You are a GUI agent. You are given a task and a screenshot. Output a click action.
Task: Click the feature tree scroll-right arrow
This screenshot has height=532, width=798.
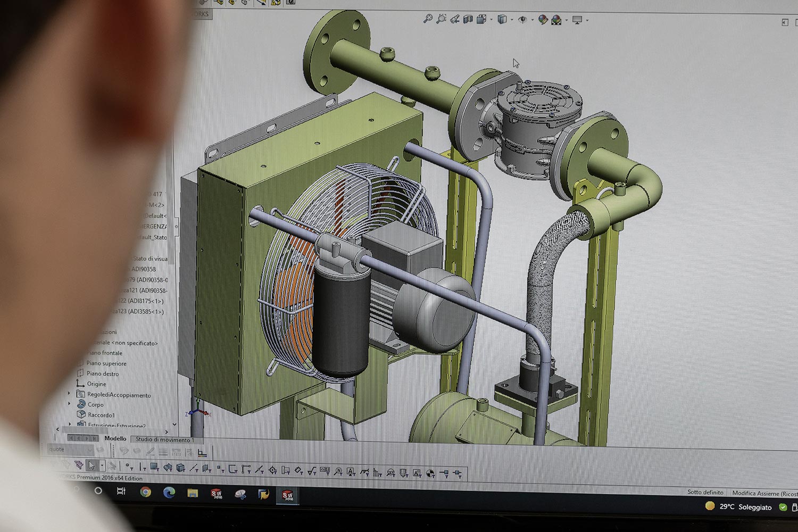(167, 431)
